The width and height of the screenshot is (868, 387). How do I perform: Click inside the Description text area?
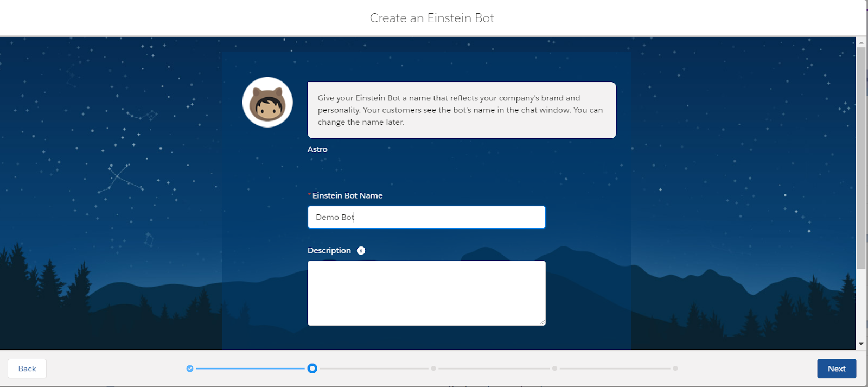pyautogui.click(x=426, y=293)
